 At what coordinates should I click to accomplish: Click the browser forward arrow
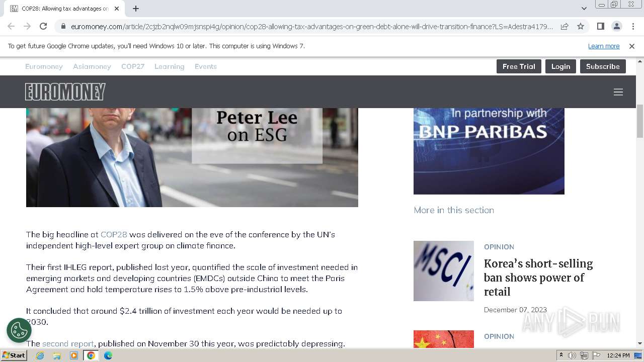(x=27, y=26)
